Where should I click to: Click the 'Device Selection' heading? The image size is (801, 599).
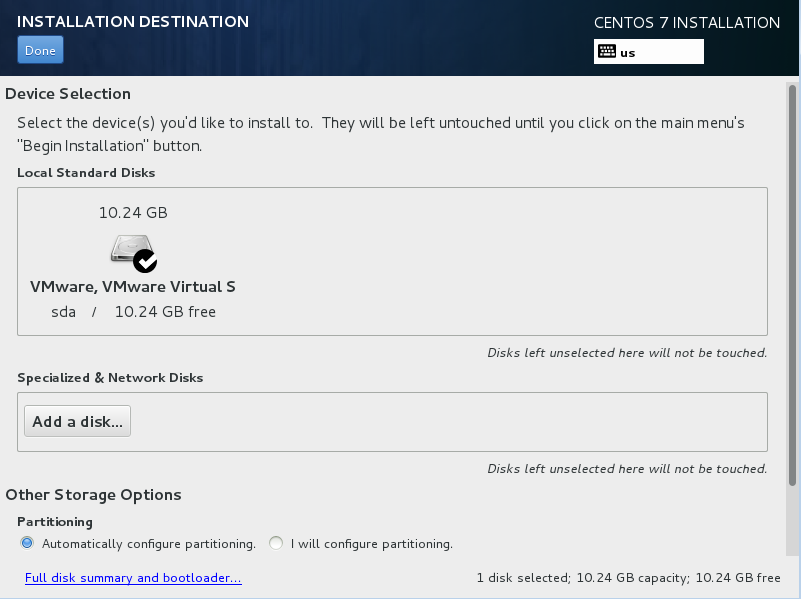pos(68,93)
